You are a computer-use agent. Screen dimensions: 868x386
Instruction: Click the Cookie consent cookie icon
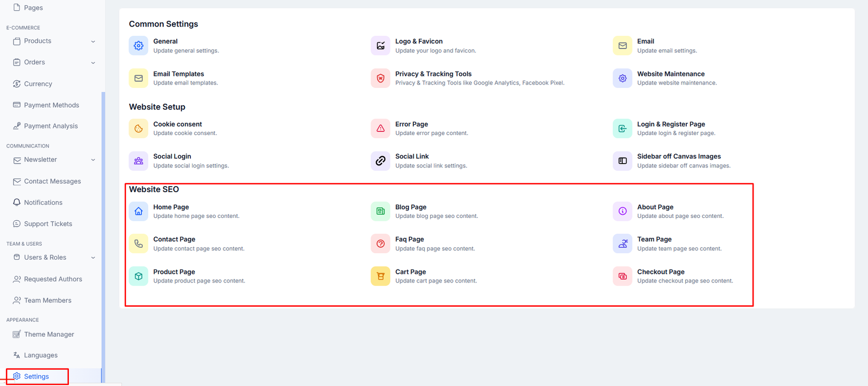[138, 128]
